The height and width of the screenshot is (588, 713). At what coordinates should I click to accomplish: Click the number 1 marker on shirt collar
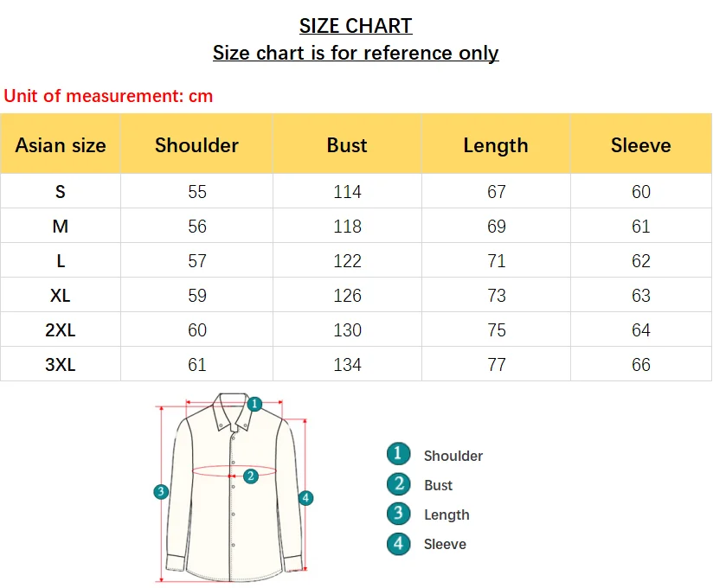point(254,404)
